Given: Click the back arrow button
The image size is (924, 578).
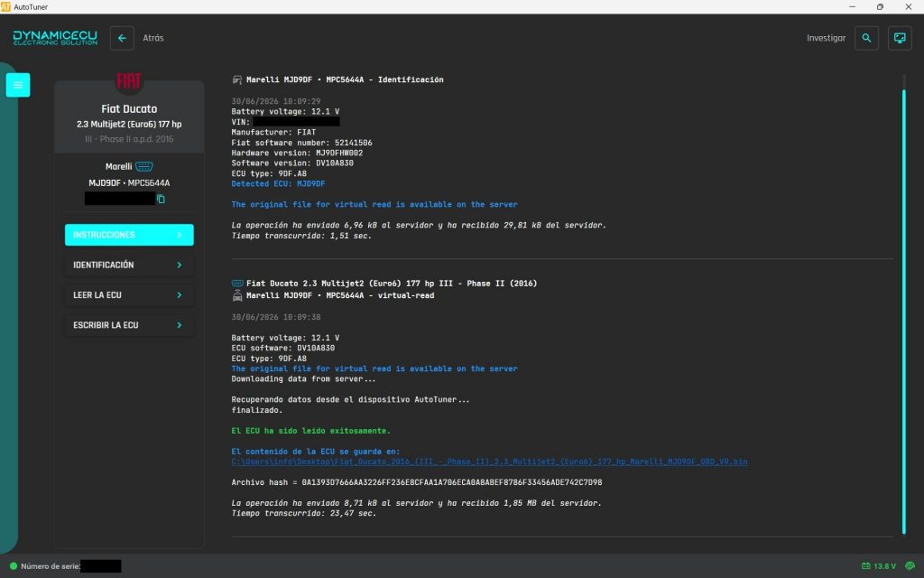Looking at the screenshot, I should 122,38.
